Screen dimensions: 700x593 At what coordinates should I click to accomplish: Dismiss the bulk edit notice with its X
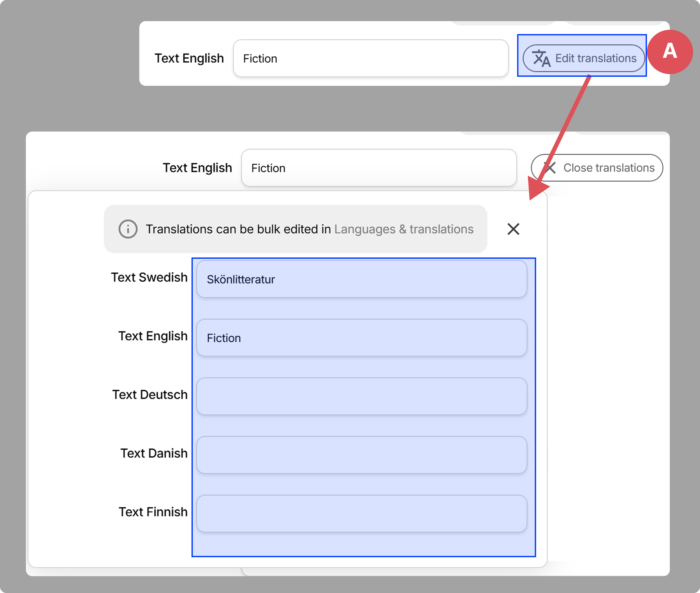click(x=513, y=229)
